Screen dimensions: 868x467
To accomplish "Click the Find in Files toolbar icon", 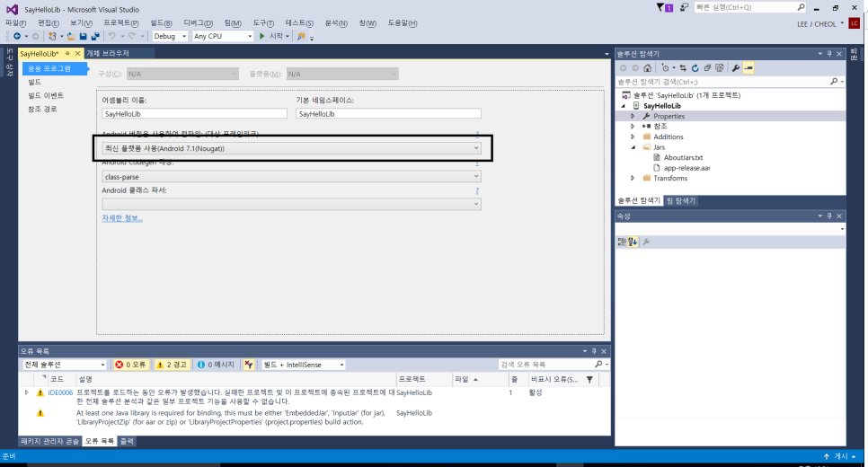I will pyautogui.click(x=301, y=36).
